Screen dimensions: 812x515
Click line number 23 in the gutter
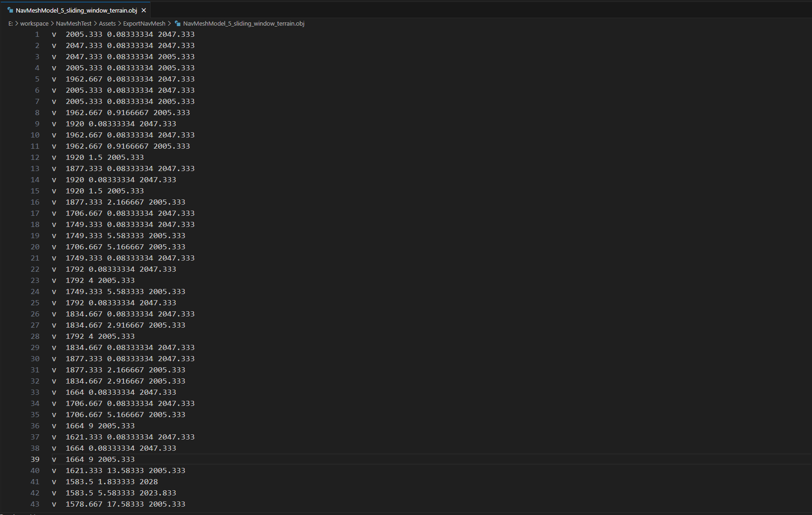[x=35, y=281]
